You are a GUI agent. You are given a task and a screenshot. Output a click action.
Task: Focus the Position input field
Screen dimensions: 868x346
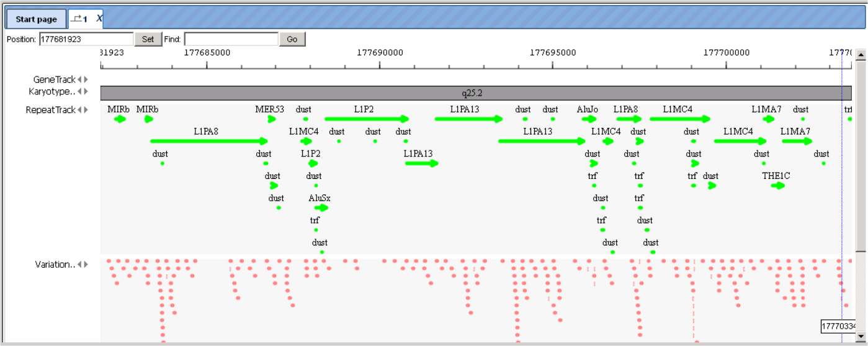[x=86, y=39]
